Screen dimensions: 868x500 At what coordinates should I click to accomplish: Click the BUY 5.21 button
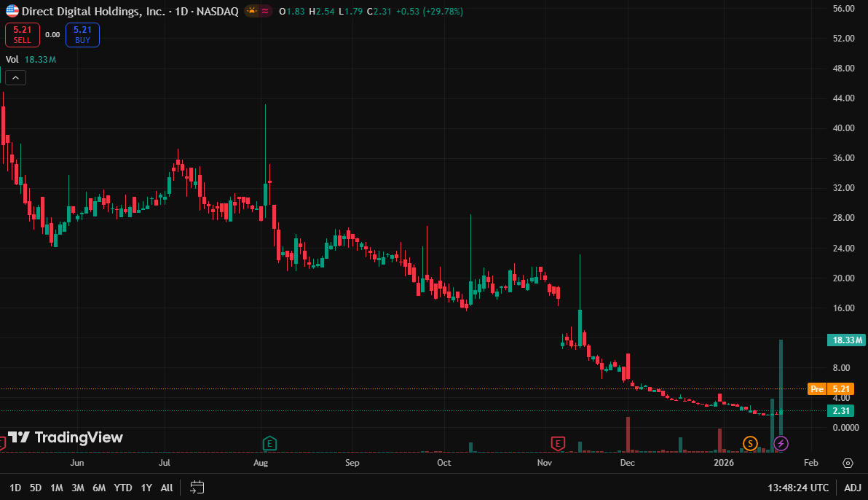pyautogui.click(x=82, y=35)
